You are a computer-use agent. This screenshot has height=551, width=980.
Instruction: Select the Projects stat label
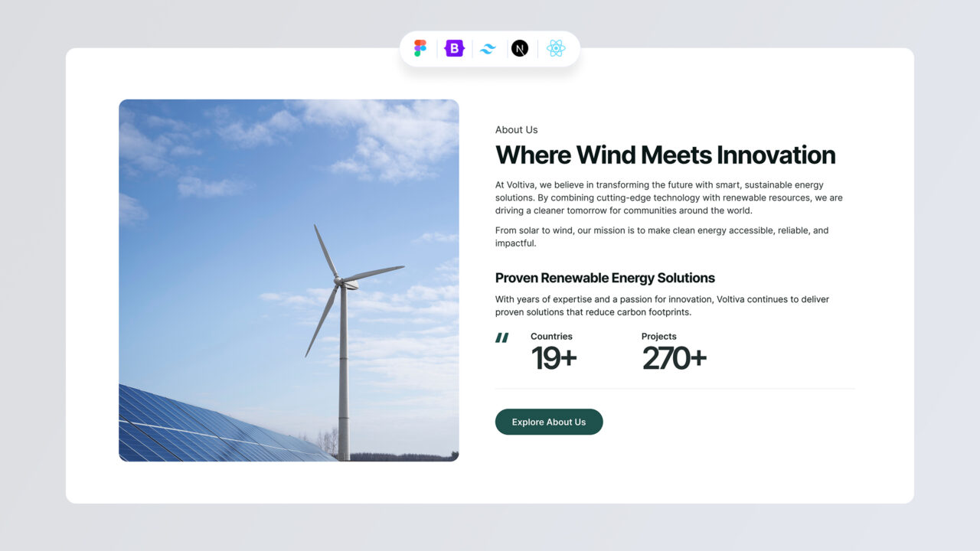658,337
